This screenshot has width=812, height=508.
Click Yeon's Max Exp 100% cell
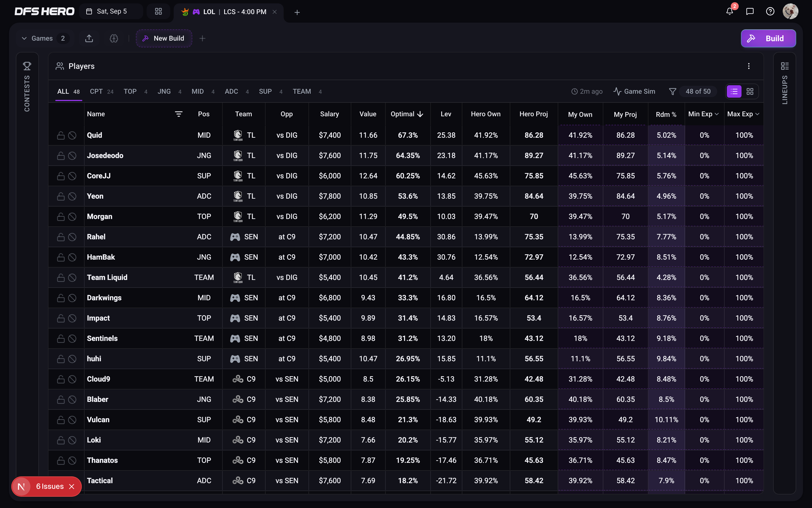pyautogui.click(x=744, y=196)
